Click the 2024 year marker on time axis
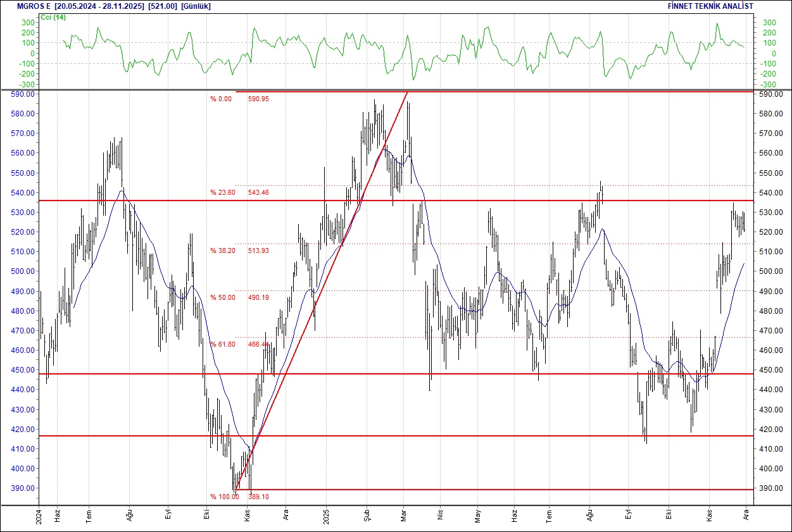Screen dimensions: 792x532 [x=39, y=516]
